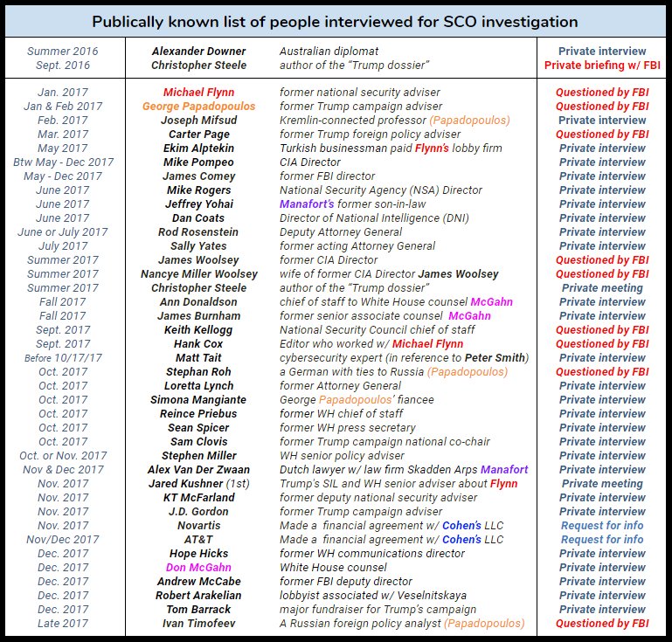Click the name 'Mike Pompeo'
672x642 pixels.
[x=199, y=162]
